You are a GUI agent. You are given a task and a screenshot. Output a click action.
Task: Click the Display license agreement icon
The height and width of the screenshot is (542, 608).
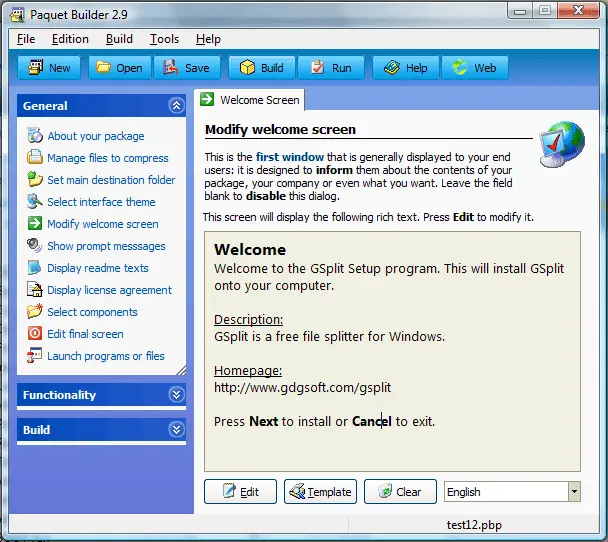(x=35, y=290)
